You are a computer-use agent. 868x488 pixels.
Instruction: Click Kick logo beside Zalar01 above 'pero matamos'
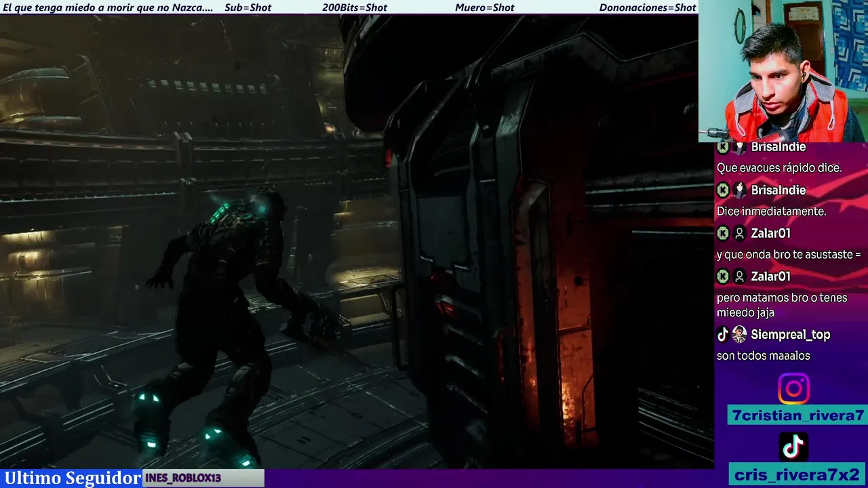click(723, 276)
